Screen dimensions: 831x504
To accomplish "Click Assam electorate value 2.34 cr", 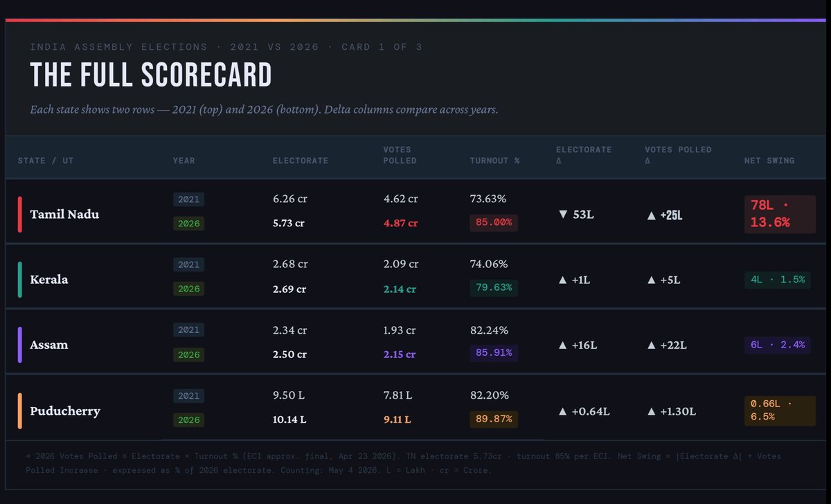I will 290,330.
